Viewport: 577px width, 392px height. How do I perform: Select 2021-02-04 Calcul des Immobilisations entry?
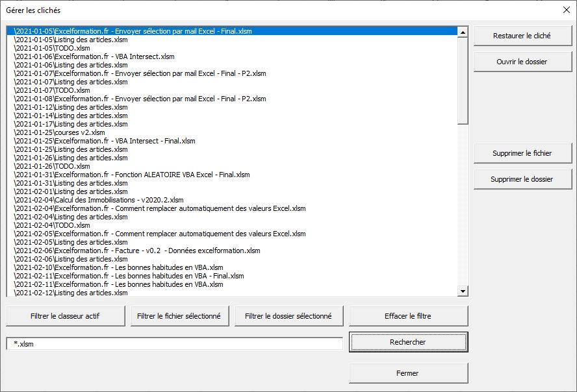click(99, 200)
